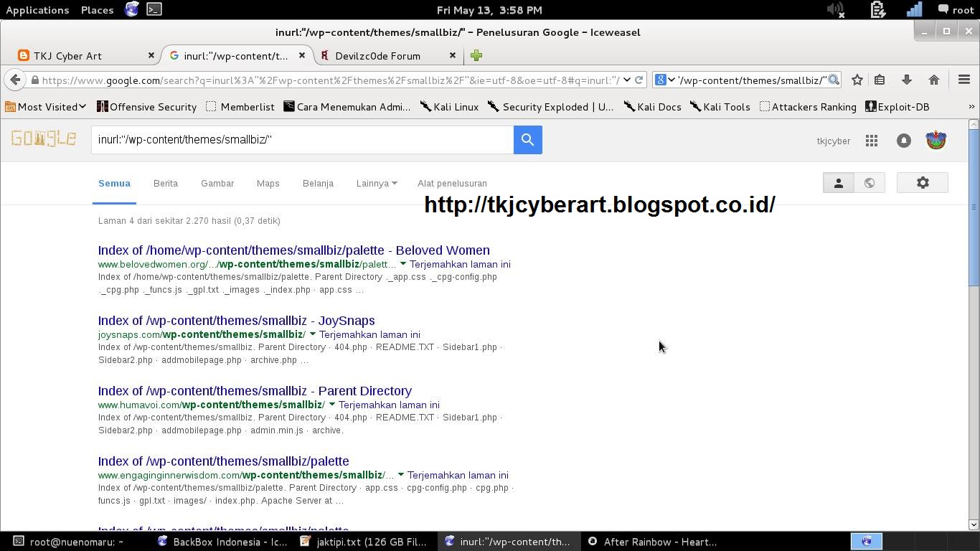Expand options arrow for Beloved Women result
Image resolution: width=980 pixels, height=551 pixels.
point(402,264)
